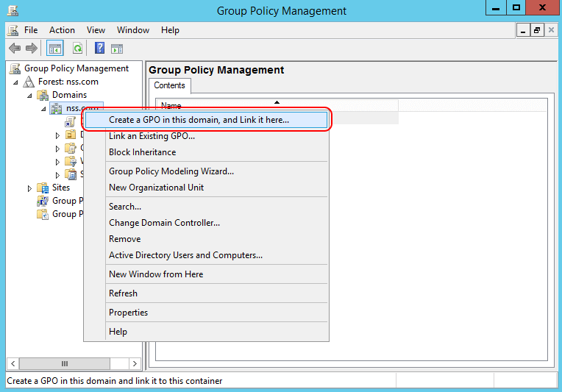This screenshot has width=562, height=392.
Task: Click the Refresh toolbar icon
Action: pyautogui.click(x=77, y=49)
